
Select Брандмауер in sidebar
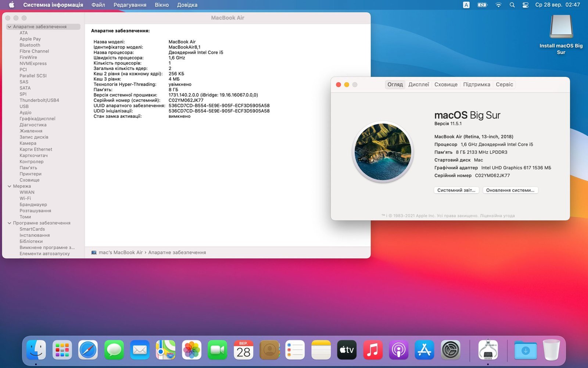point(33,205)
